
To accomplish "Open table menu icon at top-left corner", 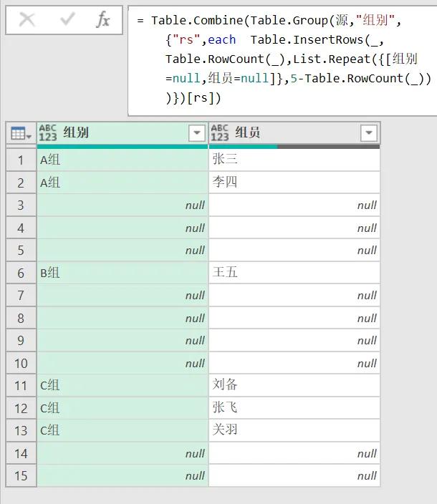I will point(21,133).
